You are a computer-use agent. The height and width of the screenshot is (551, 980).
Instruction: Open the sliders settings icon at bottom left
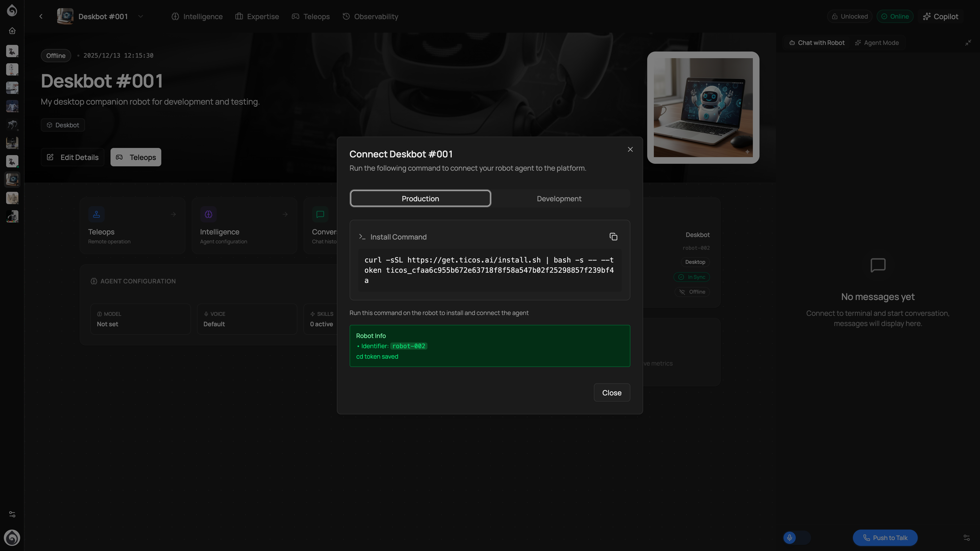click(x=12, y=514)
